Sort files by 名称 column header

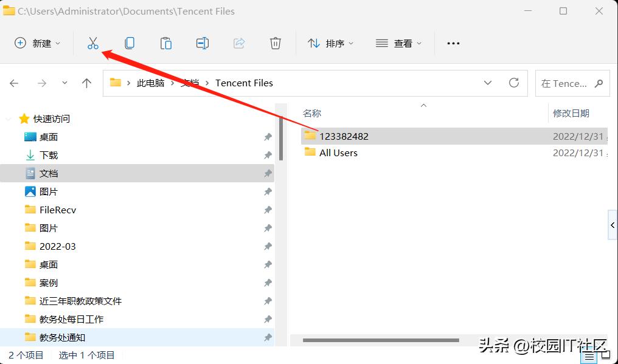click(x=313, y=113)
